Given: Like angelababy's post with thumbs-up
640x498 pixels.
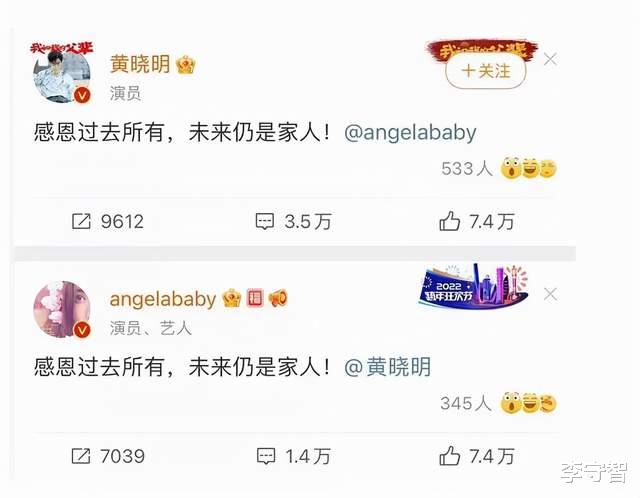Looking at the screenshot, I should [476, 456].
